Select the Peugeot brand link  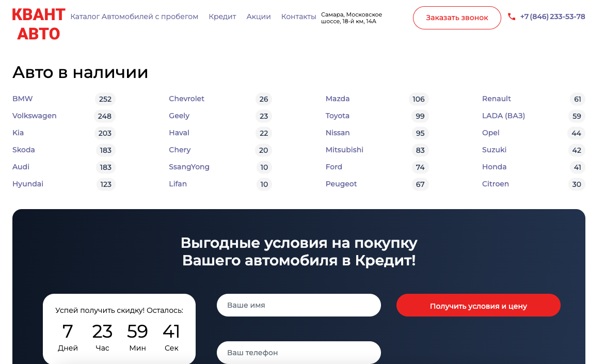[341, 184]
